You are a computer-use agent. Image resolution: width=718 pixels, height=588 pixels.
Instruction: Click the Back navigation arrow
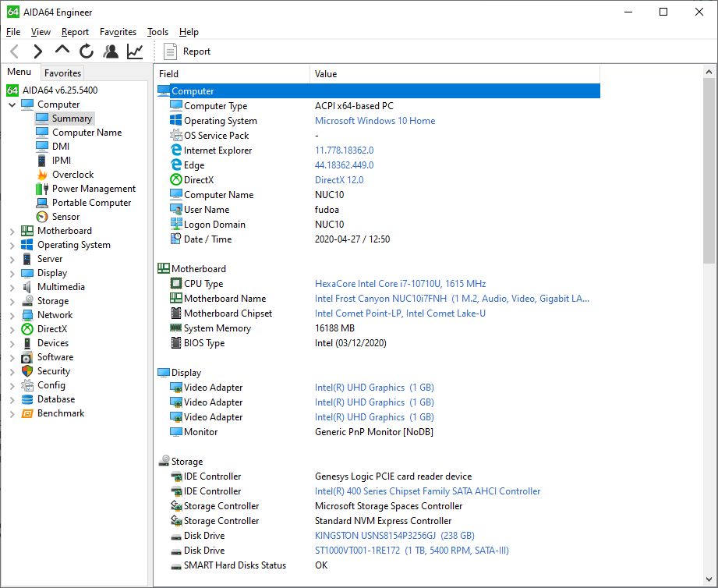pos(14,51)
